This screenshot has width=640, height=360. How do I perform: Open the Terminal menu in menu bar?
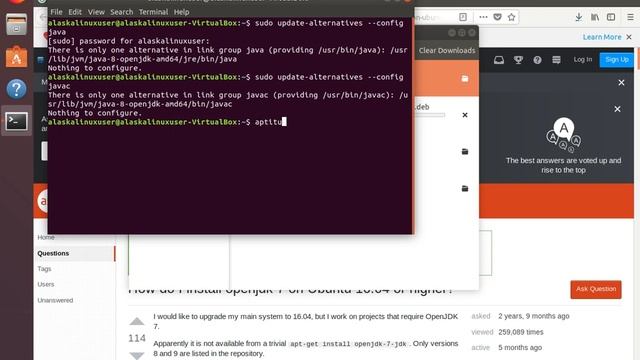pos(153,12)
